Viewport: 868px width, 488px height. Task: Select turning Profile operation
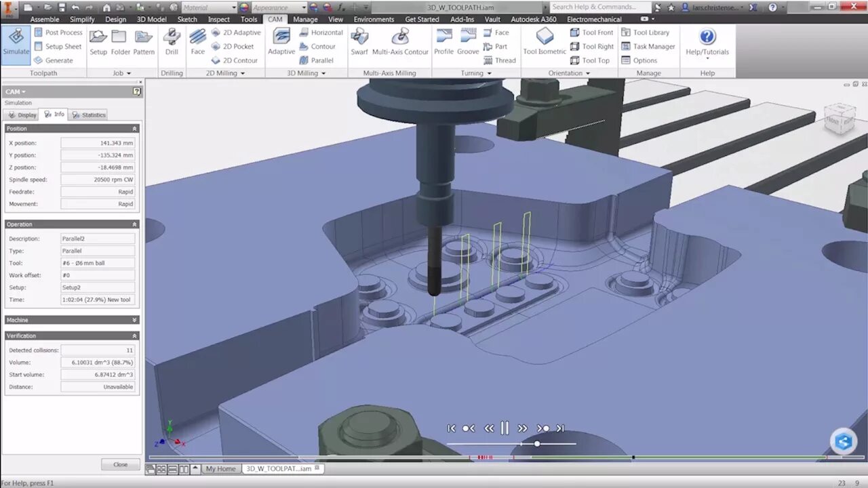[x=444, y=43]
